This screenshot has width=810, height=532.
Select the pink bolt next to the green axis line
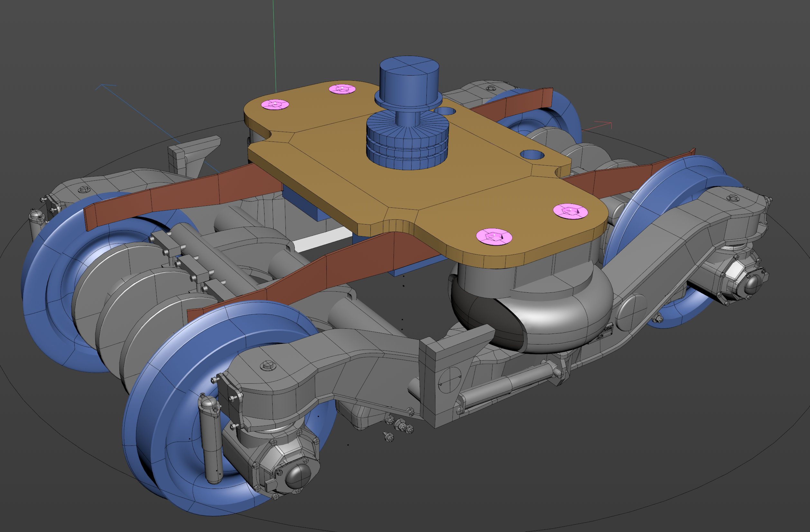(x=275, y=104)
